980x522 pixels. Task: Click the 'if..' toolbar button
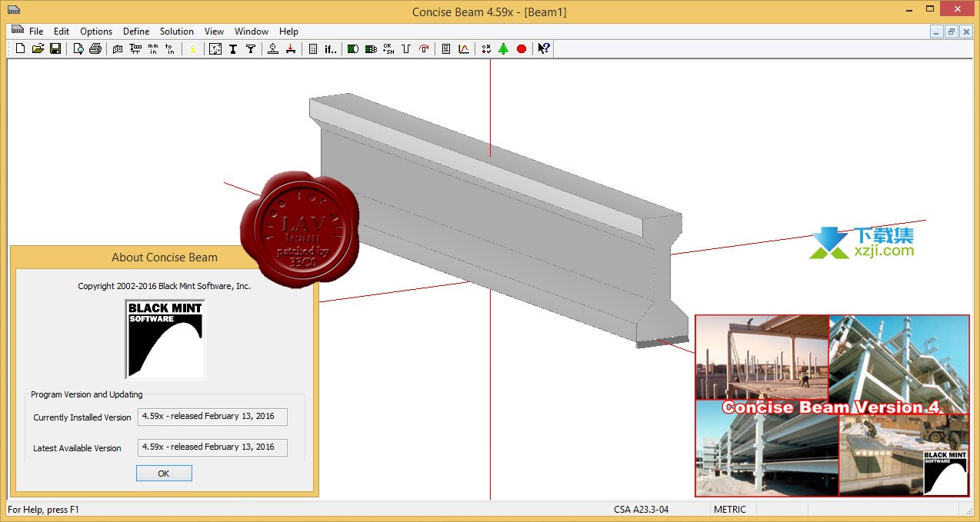(x=331, y=49)
